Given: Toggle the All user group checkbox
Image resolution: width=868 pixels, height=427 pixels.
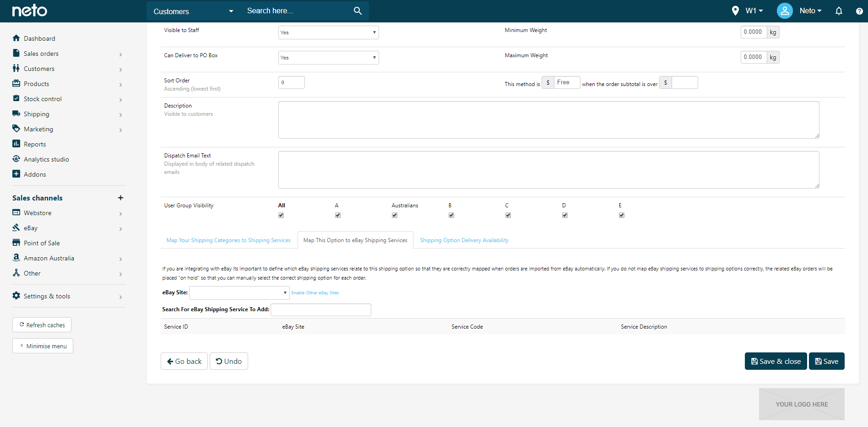Looking at the screenshot, I should click(x=281, y=215).
